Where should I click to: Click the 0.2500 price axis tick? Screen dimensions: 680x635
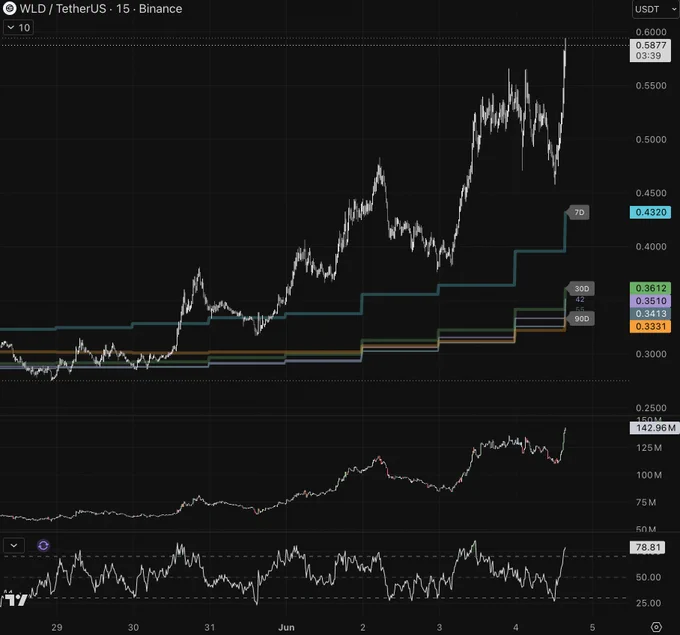pyautogui.click(x=651, y=408)
